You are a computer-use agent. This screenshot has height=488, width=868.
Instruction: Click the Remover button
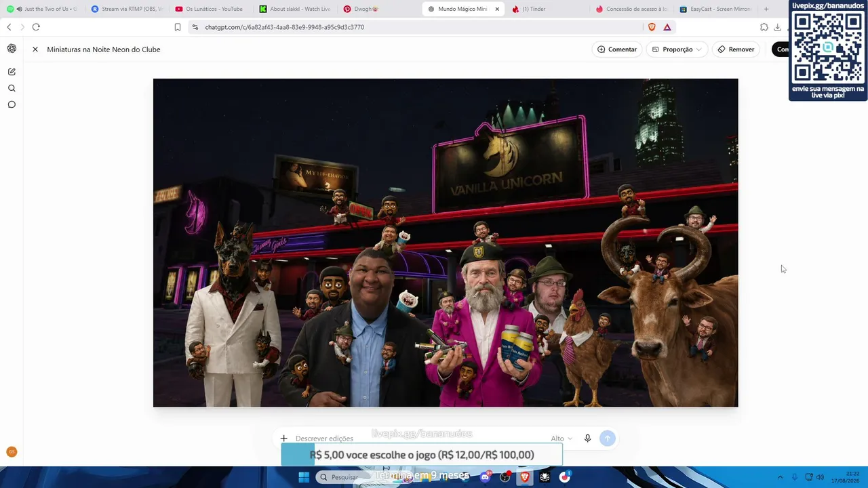point(736,49)
